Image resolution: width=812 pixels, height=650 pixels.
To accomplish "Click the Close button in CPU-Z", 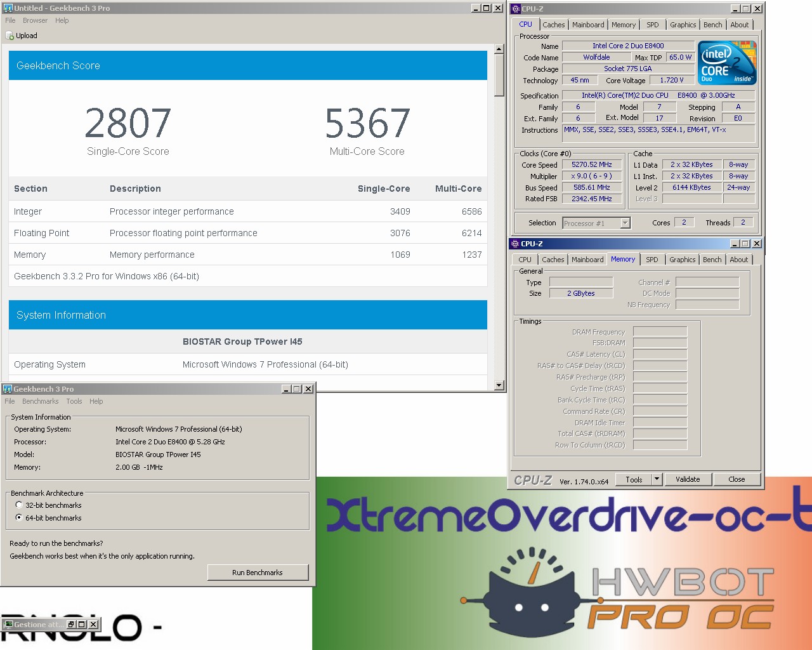I will click(x=737, y=479).
